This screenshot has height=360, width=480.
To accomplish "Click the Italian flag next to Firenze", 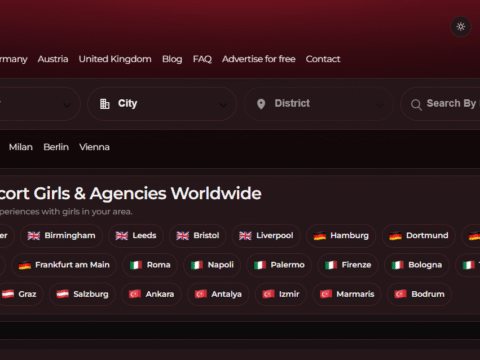I will (331, 265).
